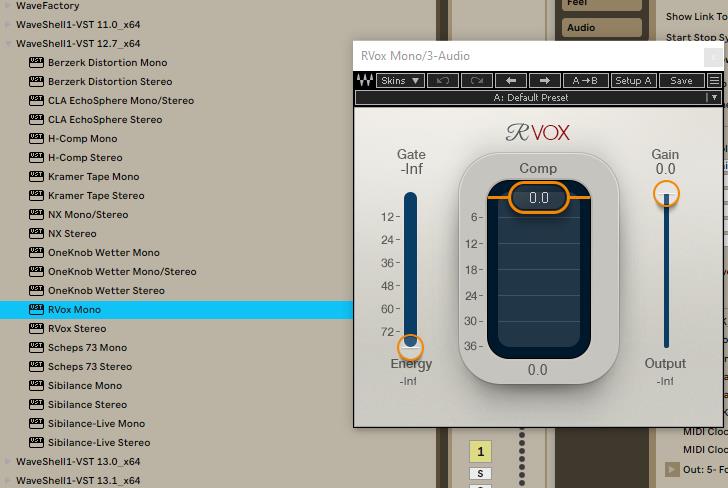Toggle the Setup A button
Screen dimensions: 728x488
coord(633,80)
